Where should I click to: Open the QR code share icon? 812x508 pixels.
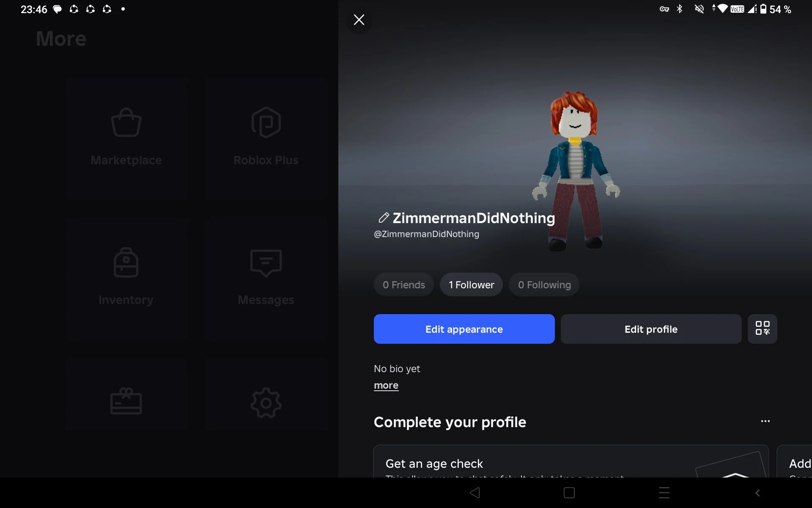tap(762, 329)
